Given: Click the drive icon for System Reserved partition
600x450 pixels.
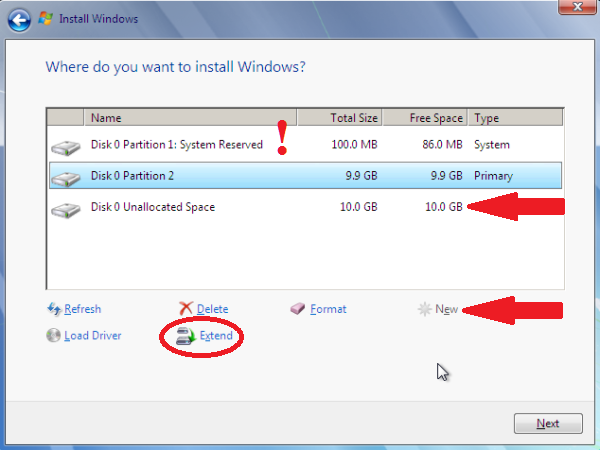Looking at the screenshot, I should (x=66, y=147).
